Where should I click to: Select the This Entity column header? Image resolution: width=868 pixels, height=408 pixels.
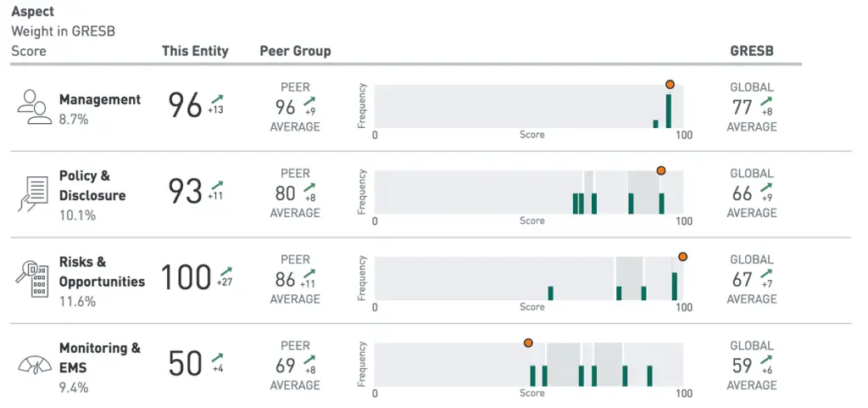tap(195, 52)
